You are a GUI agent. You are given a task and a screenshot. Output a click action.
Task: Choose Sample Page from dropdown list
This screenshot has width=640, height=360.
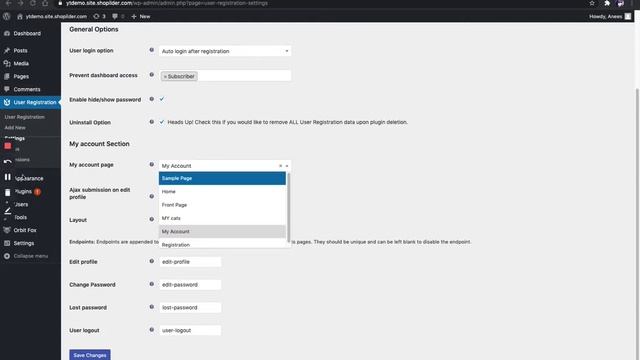click(x=222, y=178)
